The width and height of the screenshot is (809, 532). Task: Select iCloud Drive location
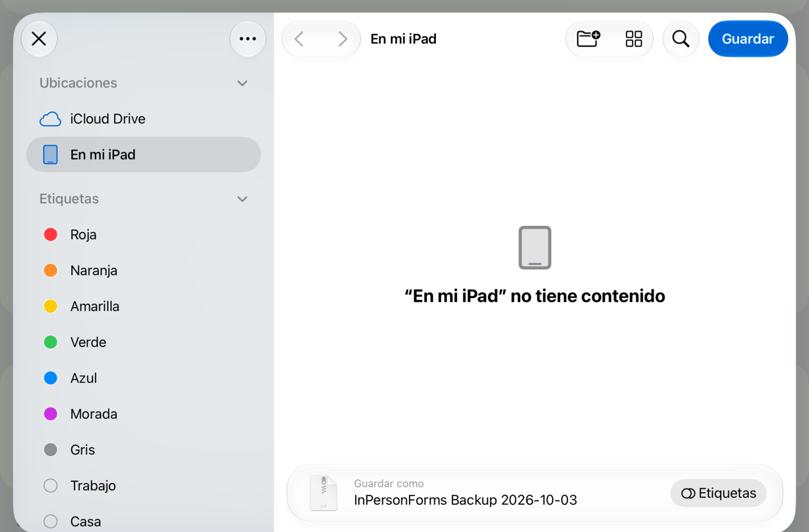click(x=143, y=119)
